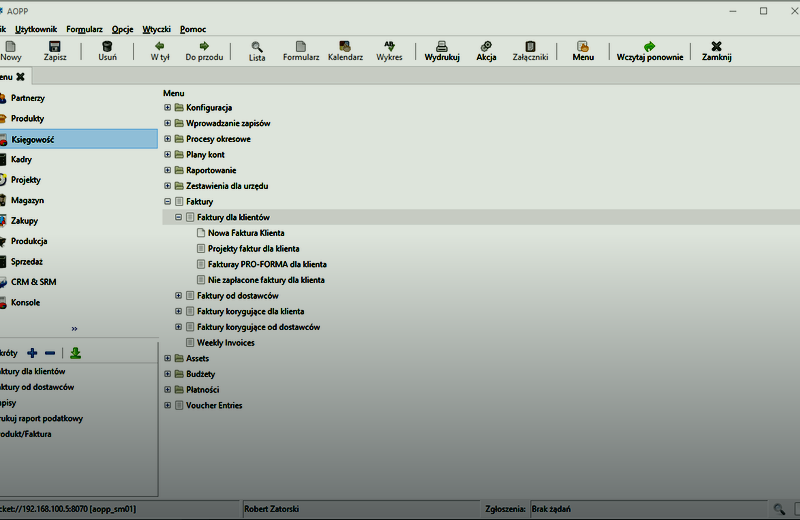Open Nowa Faktura Klienta item
800x520 pixels.
pos(246,232)
